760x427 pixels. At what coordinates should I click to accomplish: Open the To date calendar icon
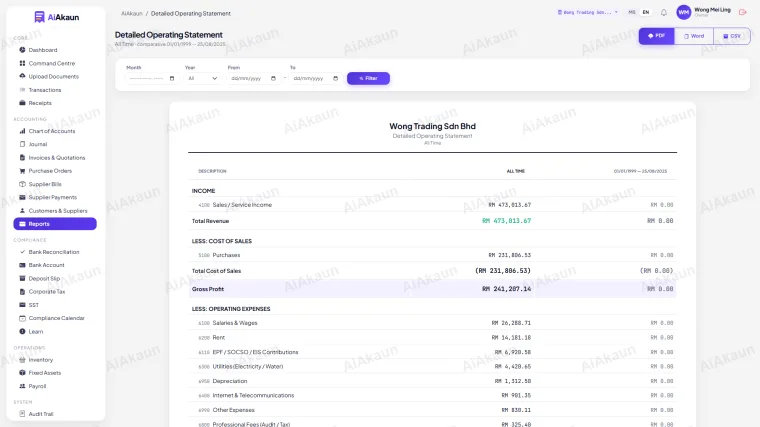pos(335,79)
